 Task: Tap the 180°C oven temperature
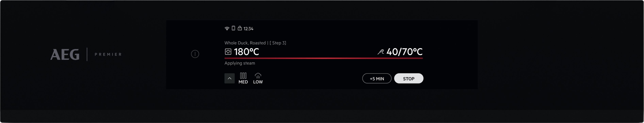coord(246,52)
